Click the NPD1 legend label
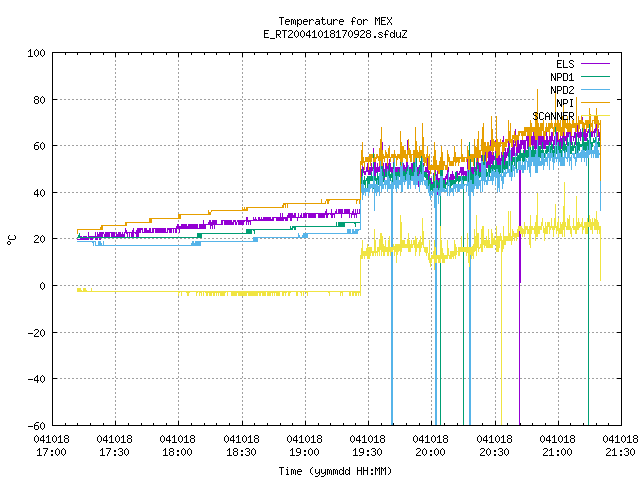640x480 pixels. pyautogui.click(x=562, y=77)
